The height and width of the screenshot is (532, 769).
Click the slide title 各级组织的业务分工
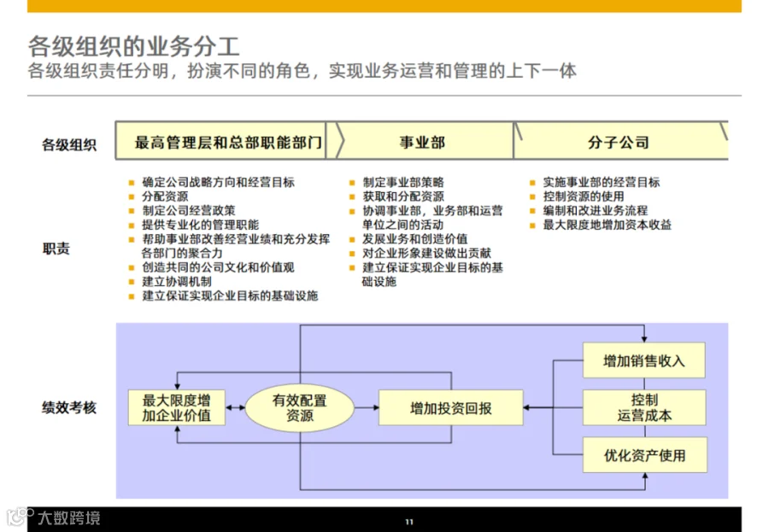coord(133,47)
